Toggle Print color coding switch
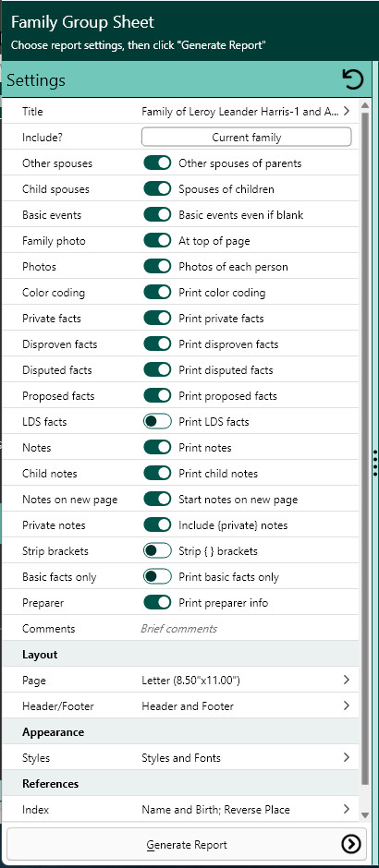 coord(157,293)
